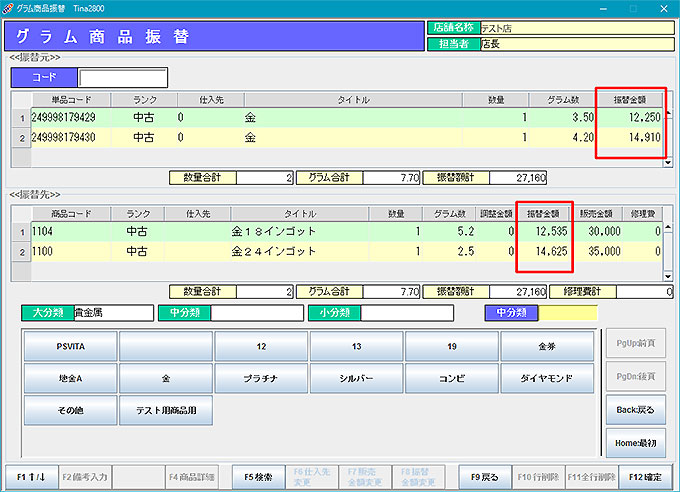Screen dimensions: 680x492
Task: Choose the テスト用商品用 category button
Action: pyautogui.click(x=166, y=410)
